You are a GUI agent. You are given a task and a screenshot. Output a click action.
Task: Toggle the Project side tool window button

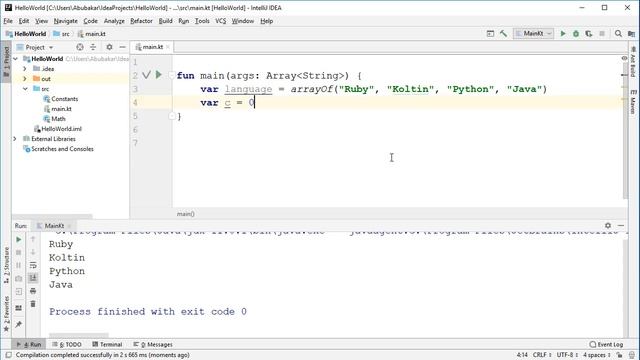click(6, 61)
